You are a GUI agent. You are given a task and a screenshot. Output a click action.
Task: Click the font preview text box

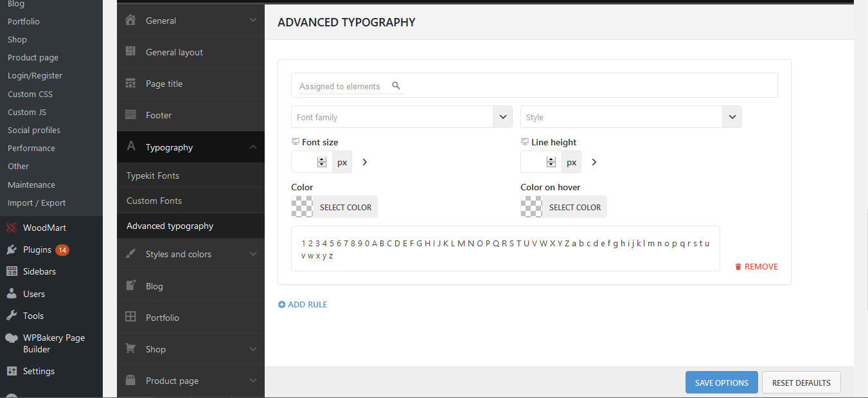tap(506, 249)
